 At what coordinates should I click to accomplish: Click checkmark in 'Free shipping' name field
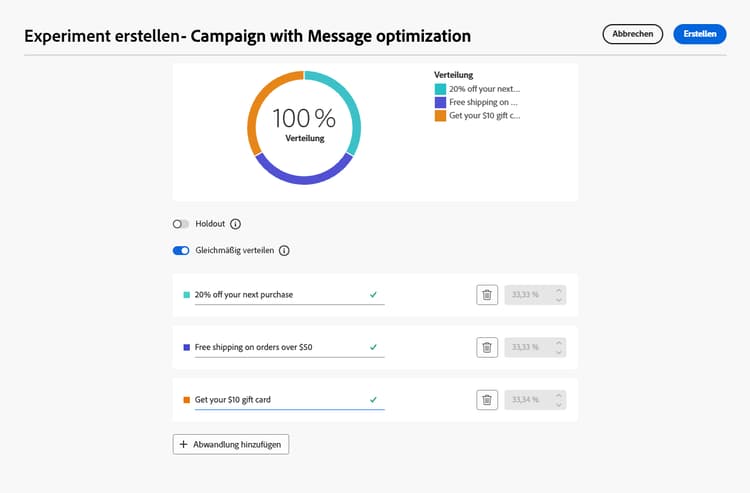pos(373,347)
